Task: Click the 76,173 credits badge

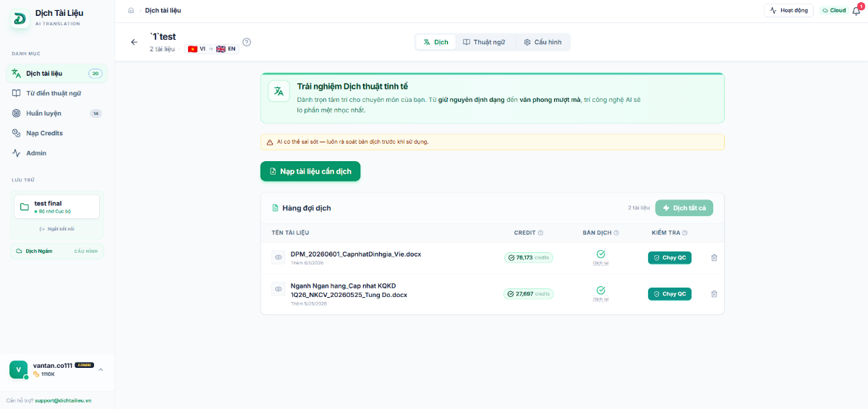Action: pos(529,257)
